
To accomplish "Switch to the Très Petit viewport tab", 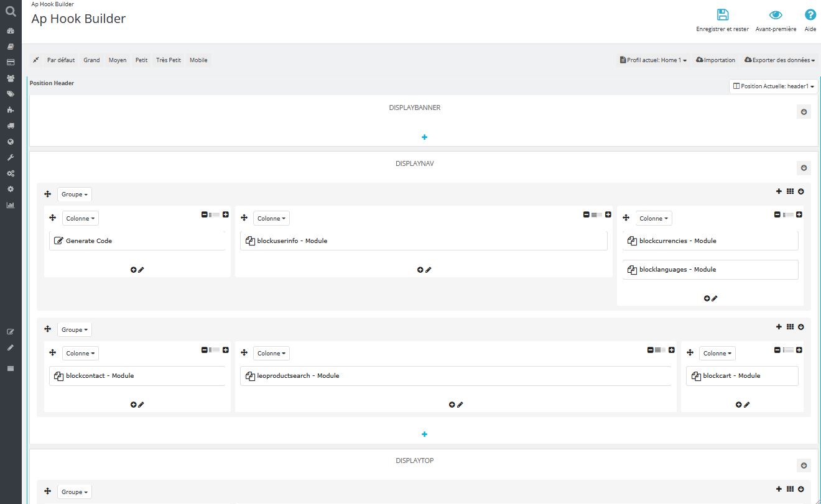I will (x=168, y=60).
